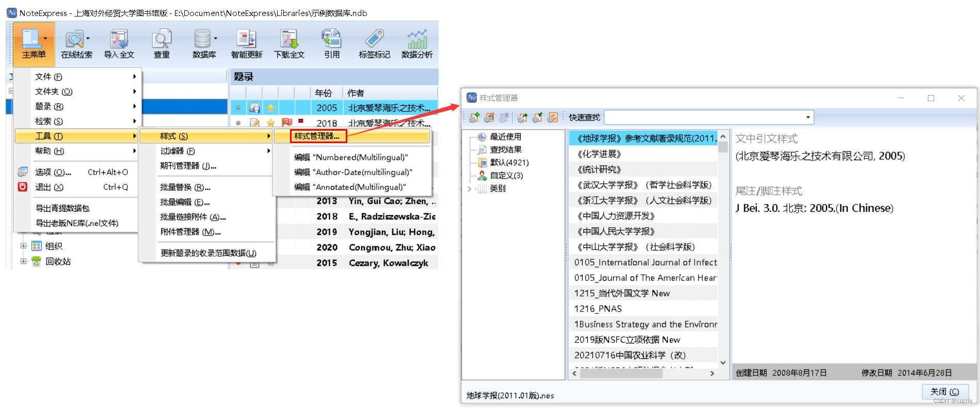The height and width of the screenshot is (408, 980).
Task: Click the red 退出 exit icon
Action: (23, 187)
